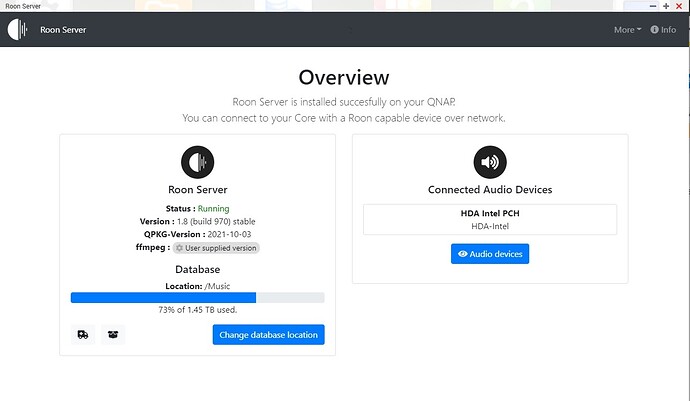Select the HDA Intel PCH device entry
The width and height of the screenshot is (690, 401).
[x=490, y=220]
